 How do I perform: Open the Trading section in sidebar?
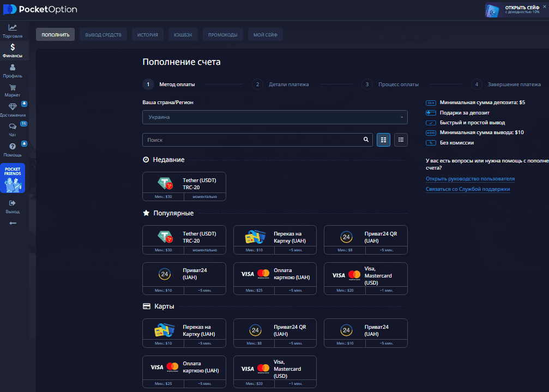13,31
